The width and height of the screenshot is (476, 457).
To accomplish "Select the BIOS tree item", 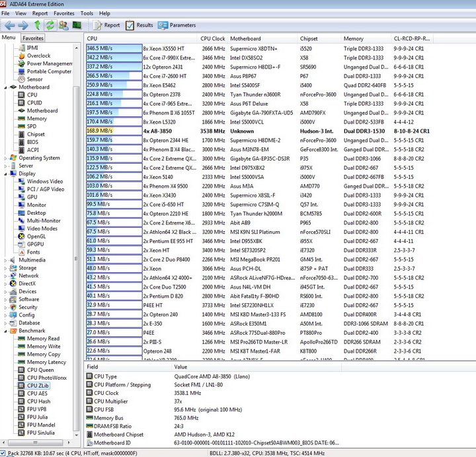I will [28, 142].
